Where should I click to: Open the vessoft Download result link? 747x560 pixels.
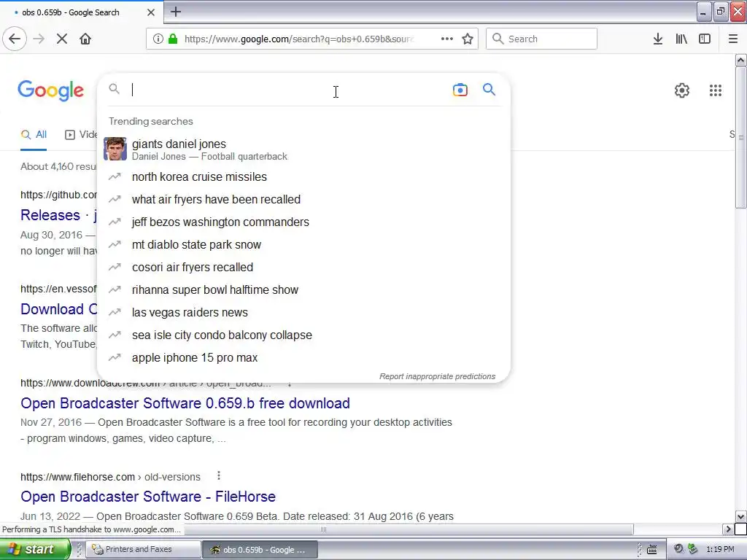58,309
